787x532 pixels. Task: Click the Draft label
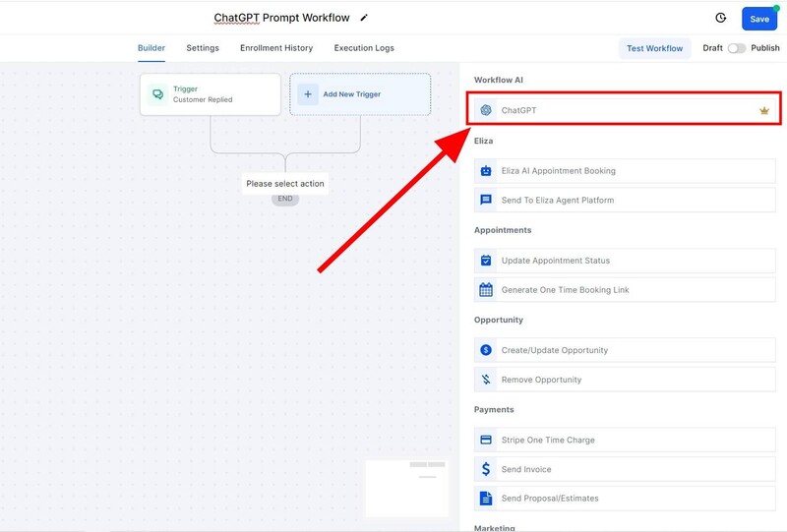pos(712,48)
